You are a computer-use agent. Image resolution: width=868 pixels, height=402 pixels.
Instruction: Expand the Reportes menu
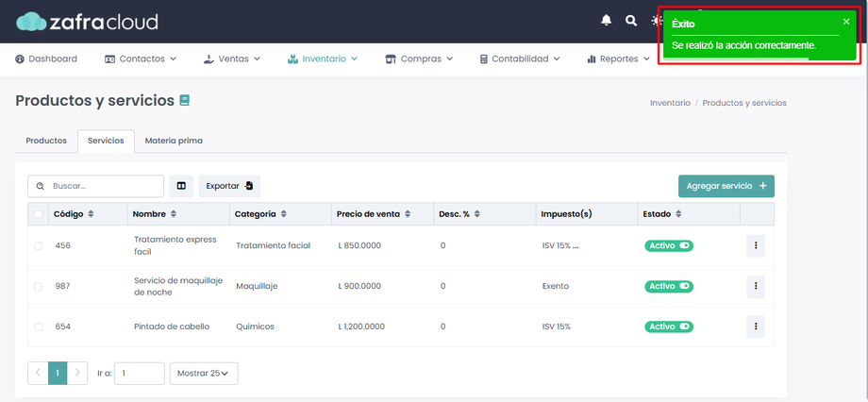pos(618,59)
